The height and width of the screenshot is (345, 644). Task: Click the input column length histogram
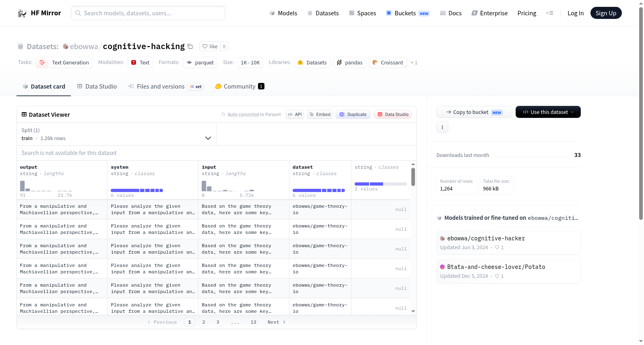pos(228,186)
